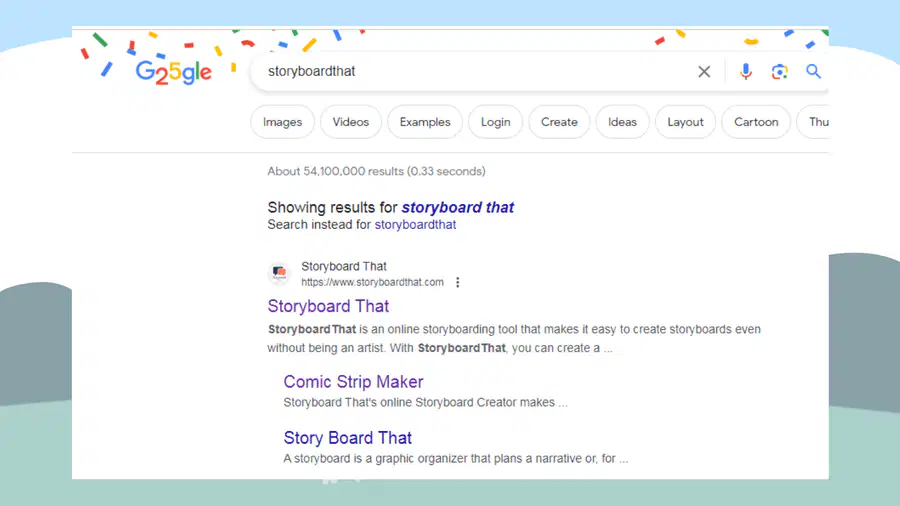Click the Storyboard That site favicon
Screen dimensions: 900x506
(x=280, y=273)
